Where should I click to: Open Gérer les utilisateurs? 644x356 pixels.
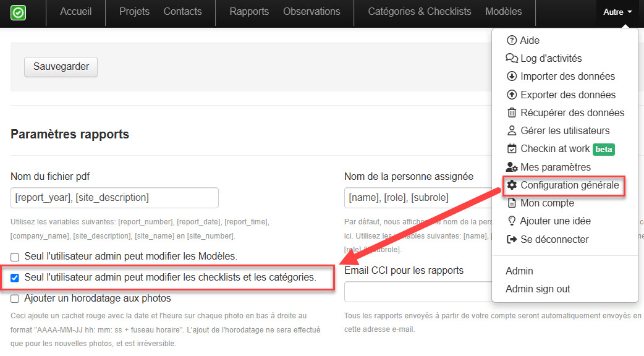tap(565, 130)
